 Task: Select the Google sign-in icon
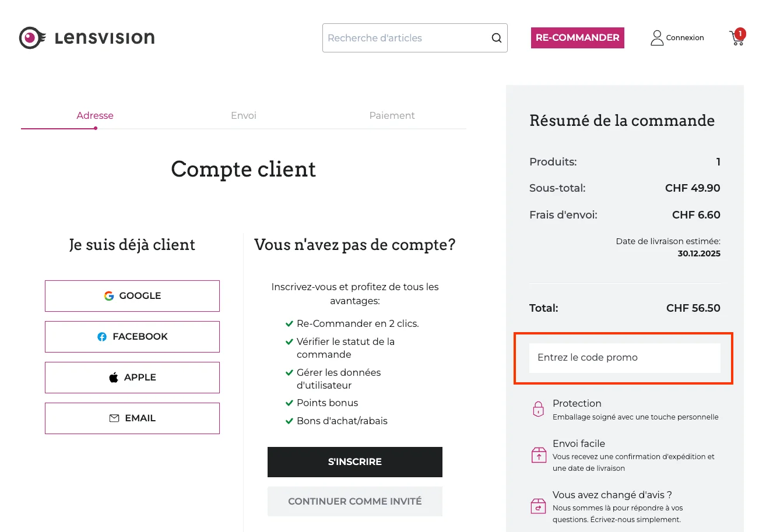coord(109,295)
